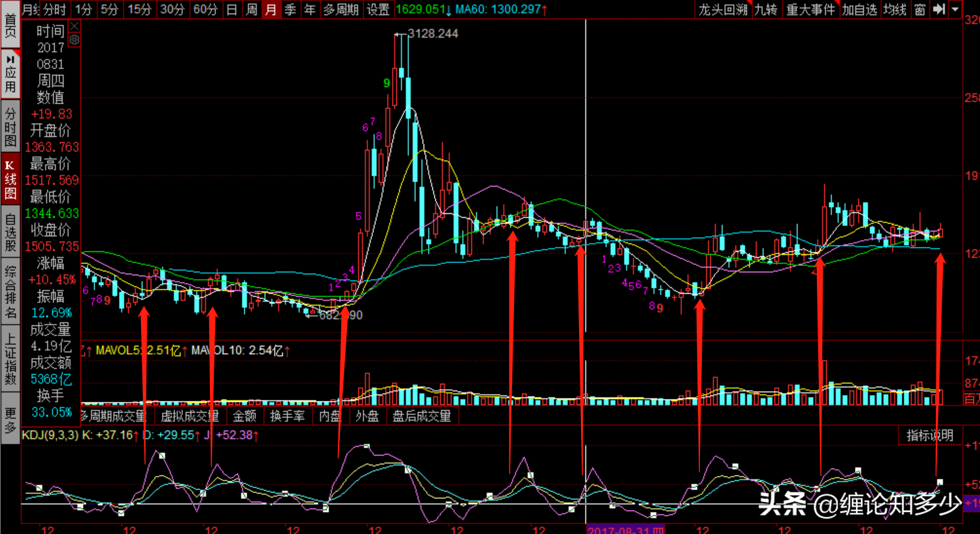Switch chart to 日 daily period
The width and height of the screenshot is (980, 534).
coord(232,9)
